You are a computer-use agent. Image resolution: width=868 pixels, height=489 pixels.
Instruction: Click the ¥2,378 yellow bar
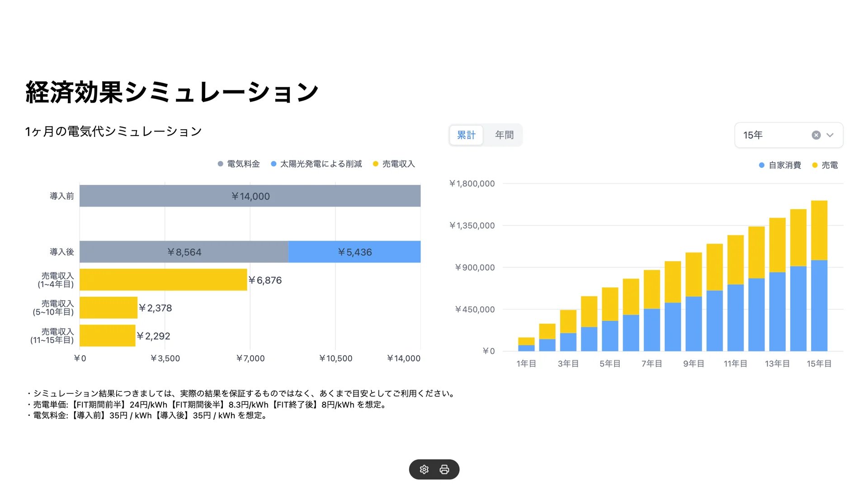(x=108, y=308)
